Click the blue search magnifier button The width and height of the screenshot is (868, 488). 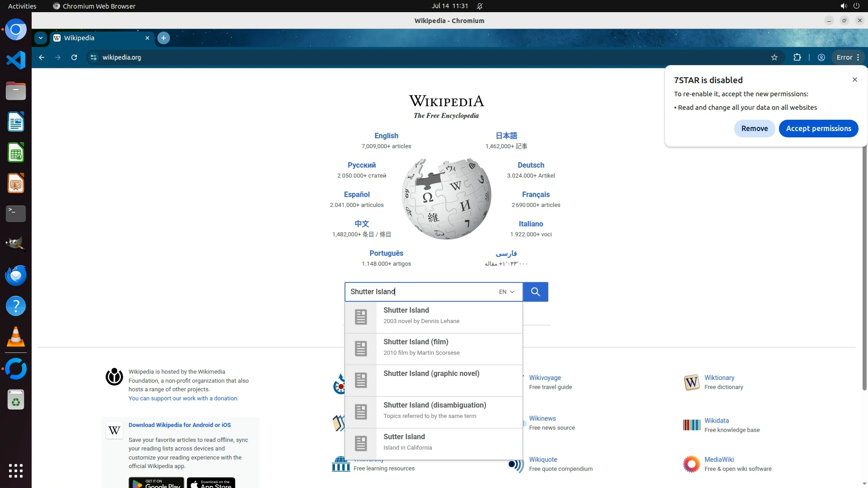coord(535,292)
